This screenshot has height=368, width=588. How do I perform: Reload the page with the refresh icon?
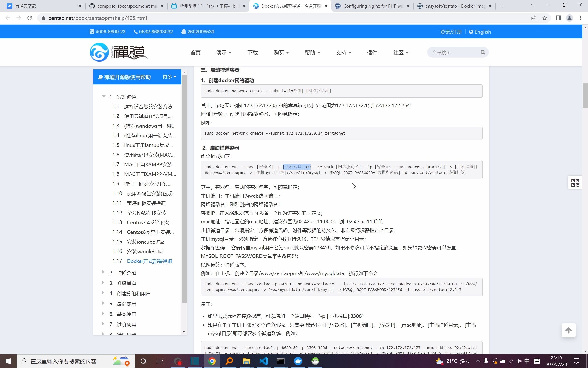pos(30,18)
